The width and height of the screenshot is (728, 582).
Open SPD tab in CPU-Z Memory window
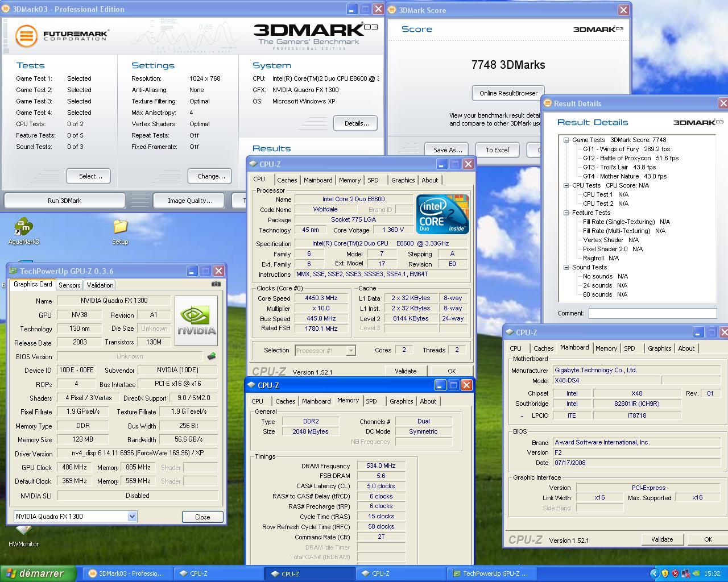tap(371, 401)
